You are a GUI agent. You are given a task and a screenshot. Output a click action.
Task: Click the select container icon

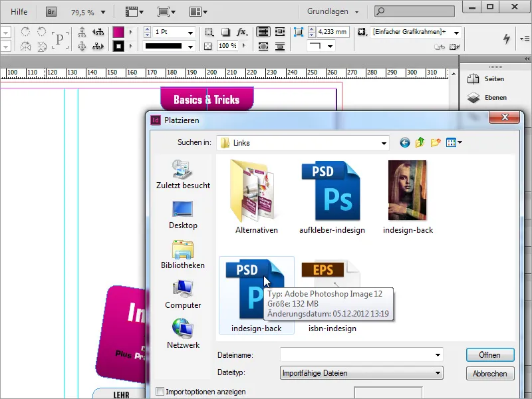(82, 32)
